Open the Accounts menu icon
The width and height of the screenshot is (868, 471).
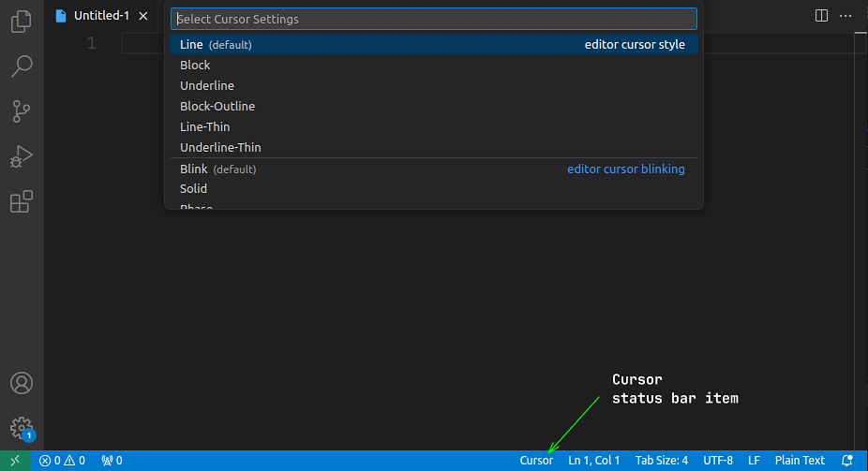pyautogui.click(x=21, y=383)
